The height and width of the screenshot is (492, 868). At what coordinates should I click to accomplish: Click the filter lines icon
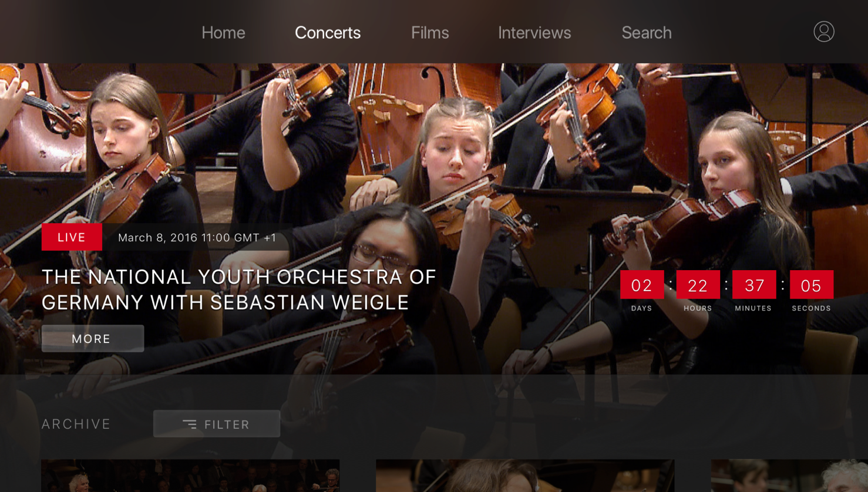(x=189, y=424)
